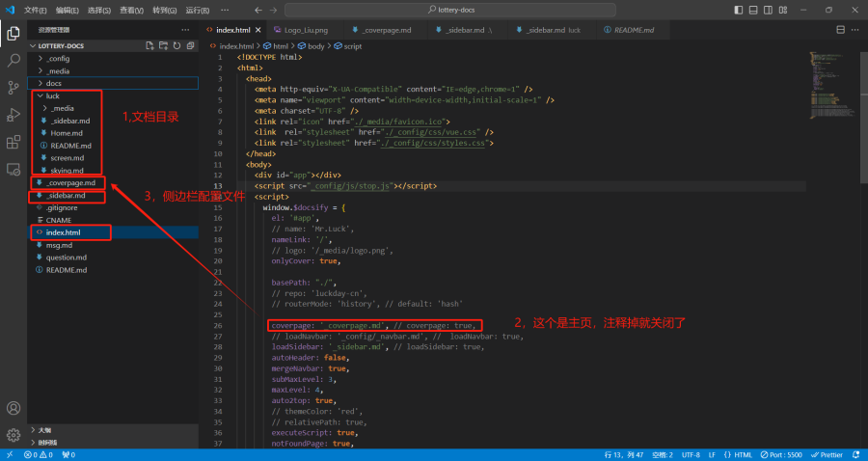The height and width of the screenshot is (461, 868).
Task: Open editor more actions ellipsis
Action: click(855, 30)
